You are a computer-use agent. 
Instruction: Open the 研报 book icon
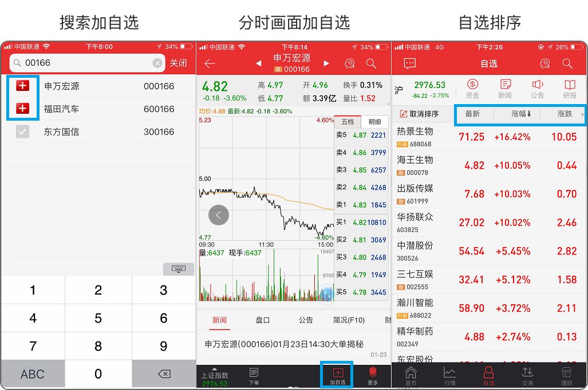coord(570,89)
